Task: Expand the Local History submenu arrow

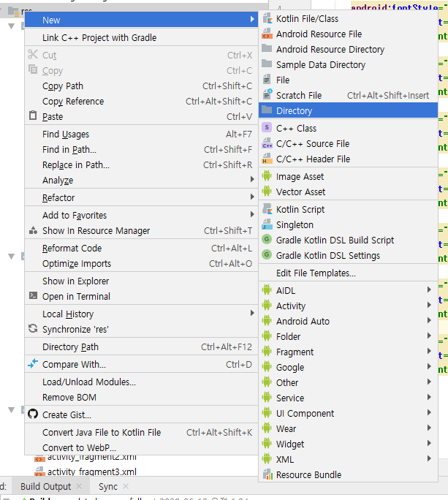Action: [252, 314]
